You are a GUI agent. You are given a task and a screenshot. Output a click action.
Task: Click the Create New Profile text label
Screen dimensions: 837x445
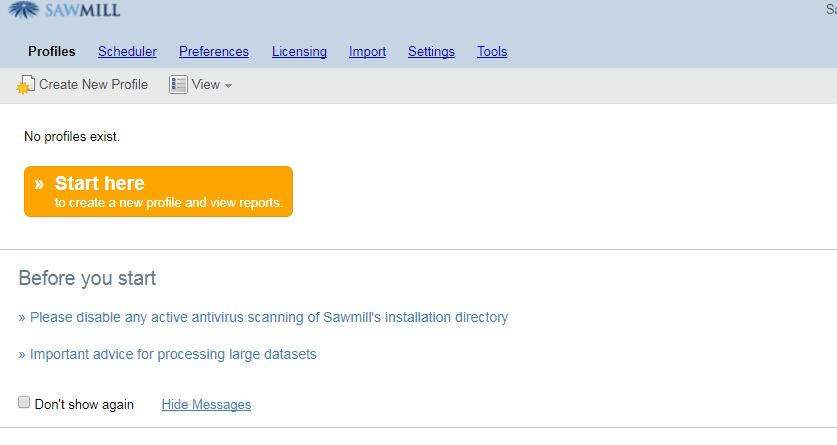(93, 84)
